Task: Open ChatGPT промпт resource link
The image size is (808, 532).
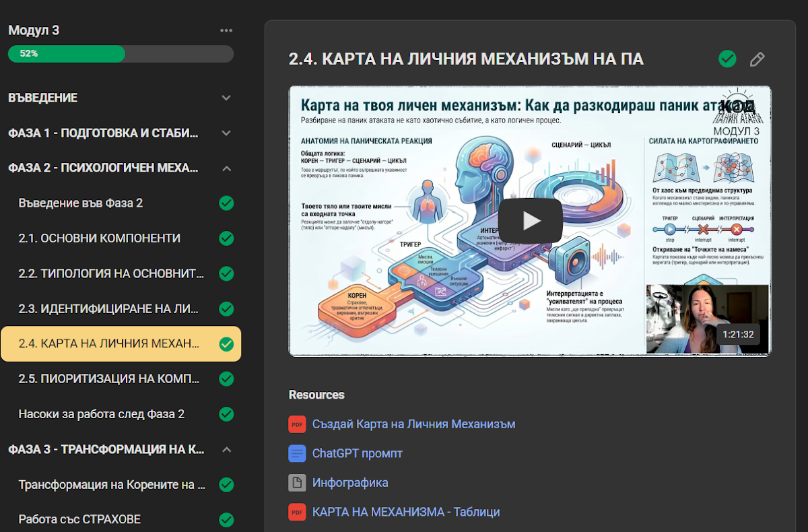Action: coord(358,453)
